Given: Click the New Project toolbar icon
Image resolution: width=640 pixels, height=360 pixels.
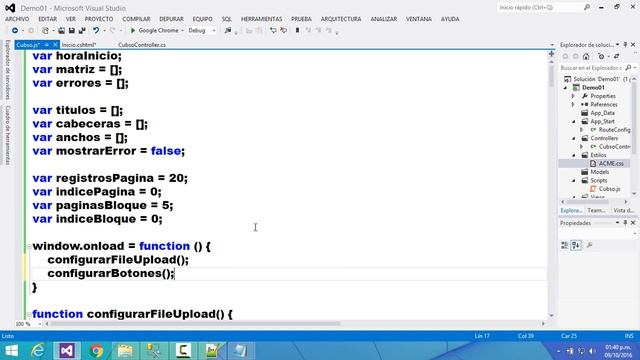Looking at the screenshot, I should [x=45, y=31].
